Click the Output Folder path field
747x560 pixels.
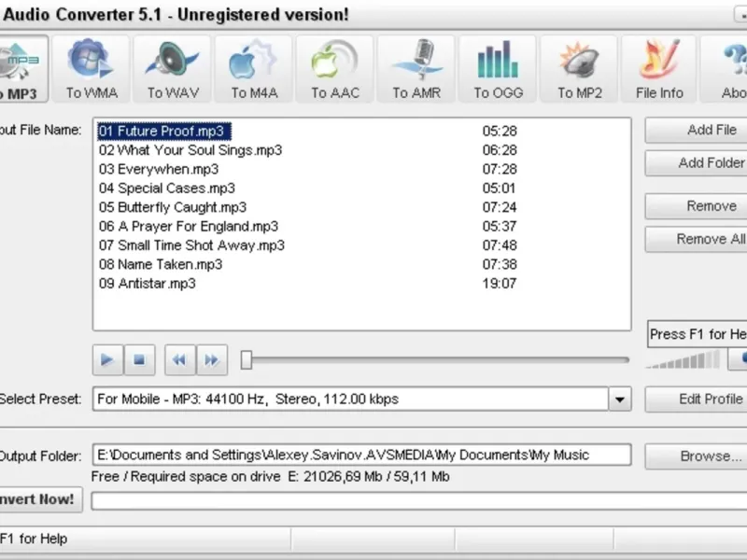click(362, 455)
